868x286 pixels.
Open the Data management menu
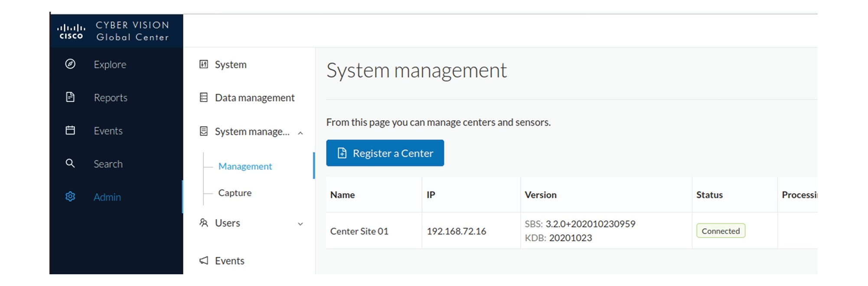point(255,98)
